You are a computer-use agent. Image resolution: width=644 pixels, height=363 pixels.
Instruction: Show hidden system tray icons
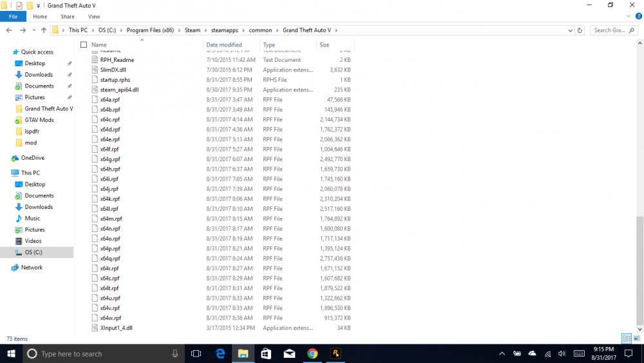click(502, 353)
